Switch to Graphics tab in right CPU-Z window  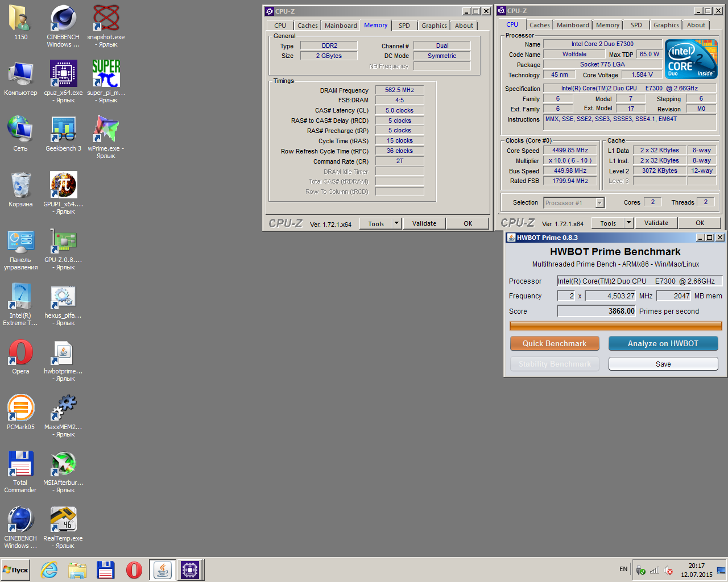(666, 25)
